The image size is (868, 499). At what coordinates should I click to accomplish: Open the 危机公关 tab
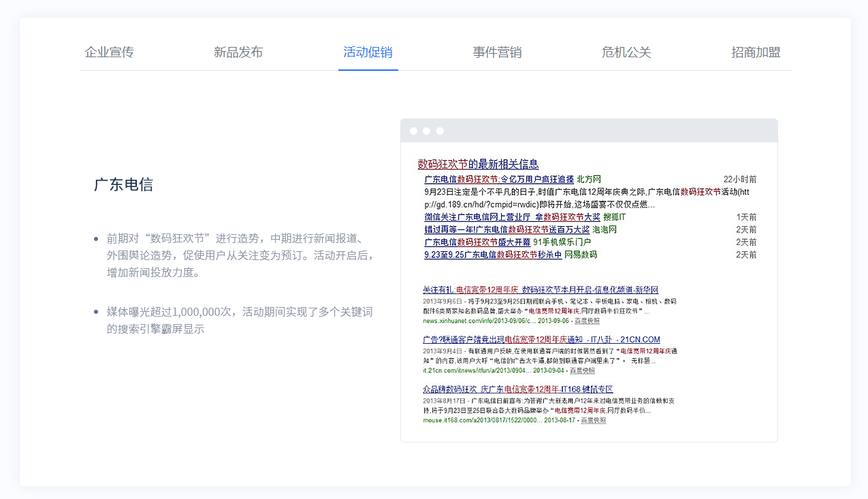click(626, 52)
